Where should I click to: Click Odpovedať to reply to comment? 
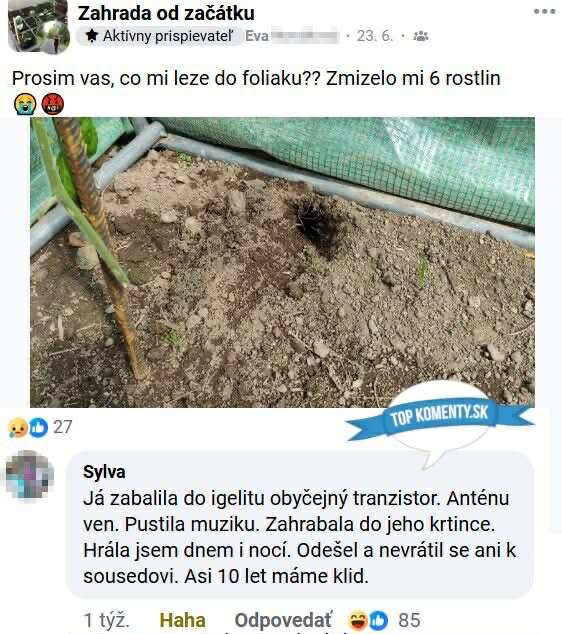pos(283,620)
